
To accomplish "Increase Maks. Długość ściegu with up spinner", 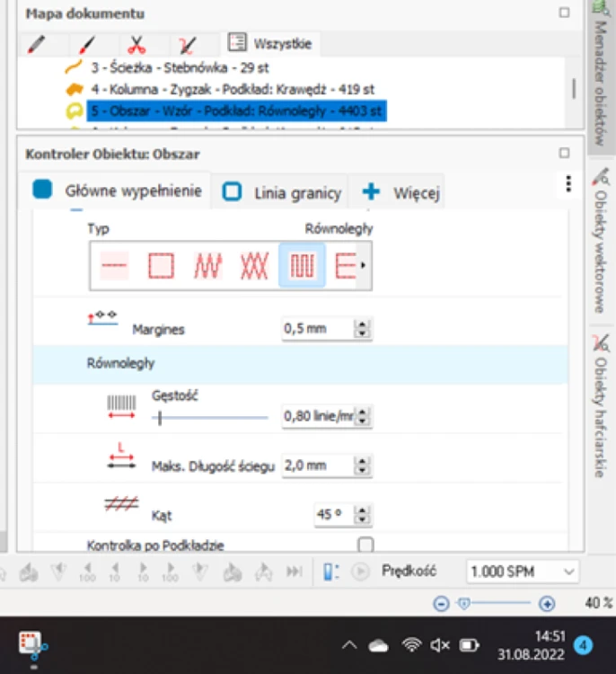I will [362, 461].
